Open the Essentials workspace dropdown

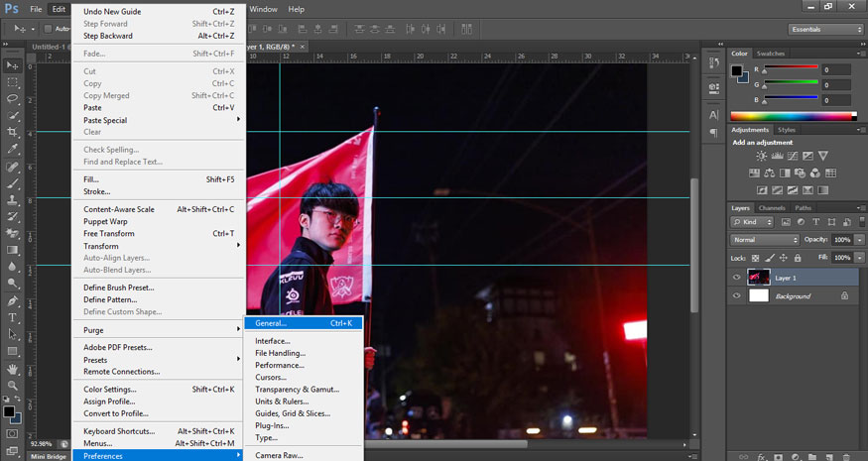point(826,30)
